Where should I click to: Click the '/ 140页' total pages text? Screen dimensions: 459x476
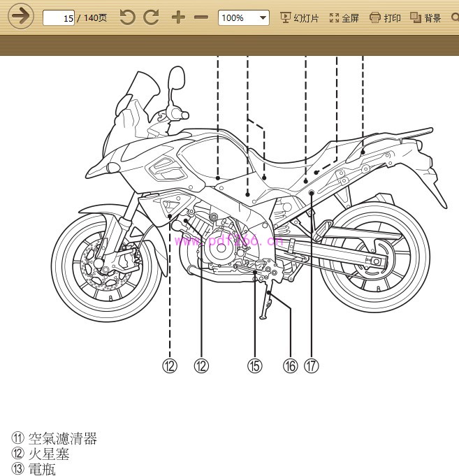(92, 18)
